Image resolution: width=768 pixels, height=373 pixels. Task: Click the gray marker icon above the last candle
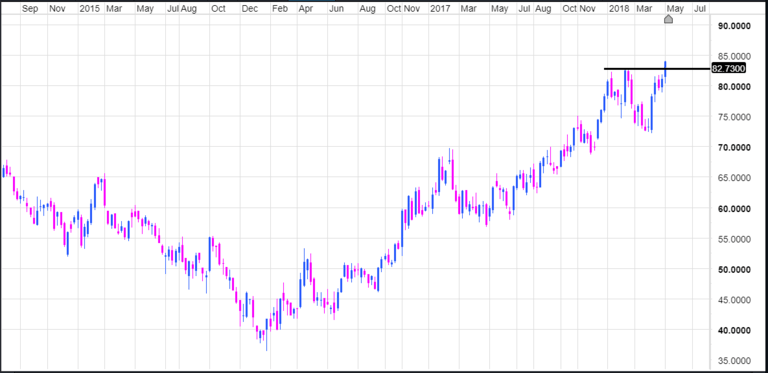(x=668, y=19)
